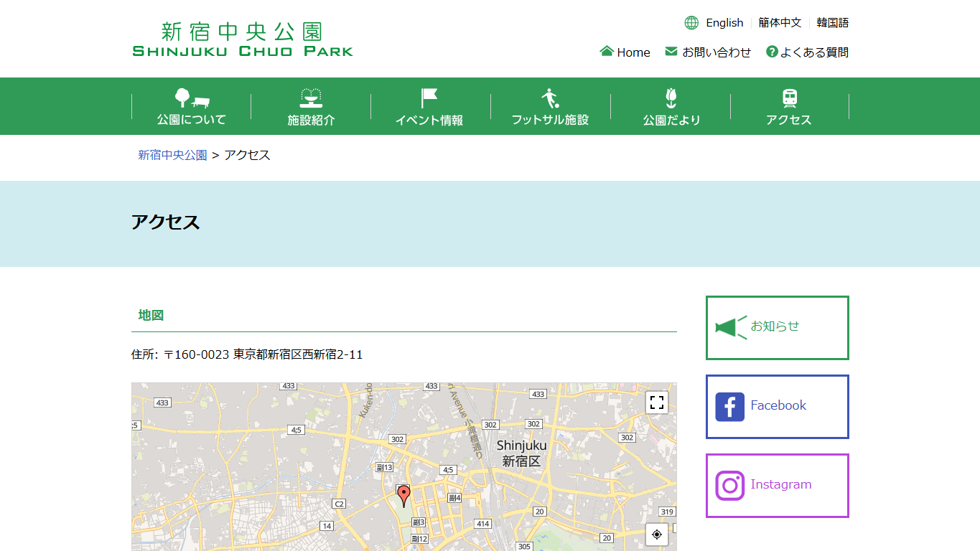
Task: Switch language to English
Action: (x=724, y=23)
